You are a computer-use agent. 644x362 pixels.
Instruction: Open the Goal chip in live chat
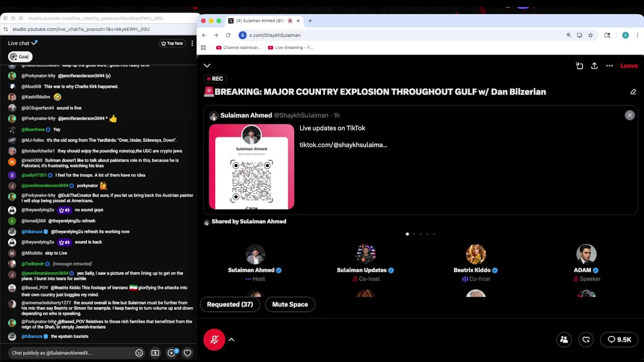tap(20, 57)
